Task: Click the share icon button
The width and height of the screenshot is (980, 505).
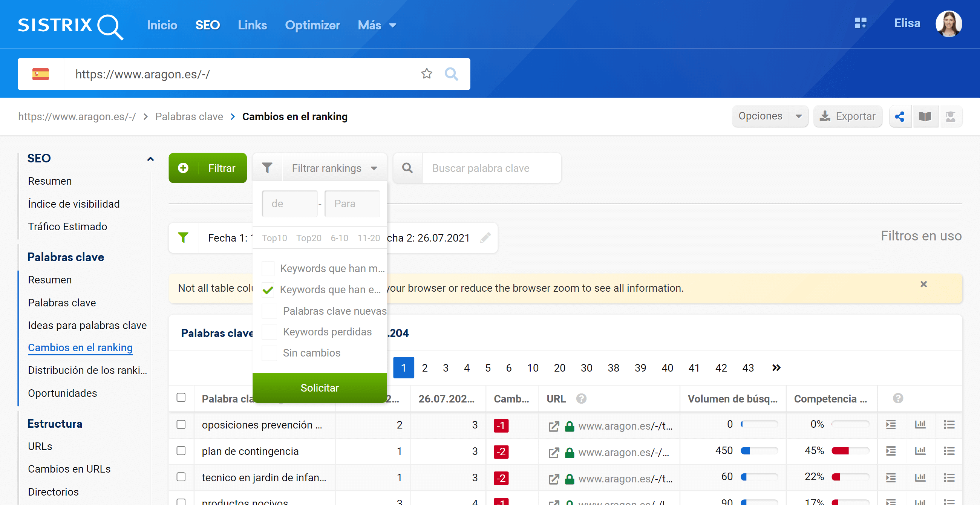Action: coord(900,116)
